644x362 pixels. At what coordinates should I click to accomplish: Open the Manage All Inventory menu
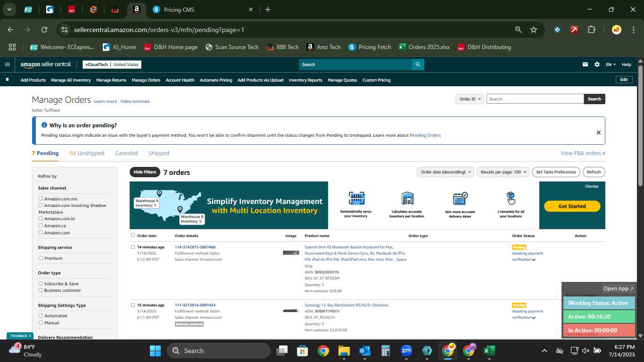tap(71, 80)
